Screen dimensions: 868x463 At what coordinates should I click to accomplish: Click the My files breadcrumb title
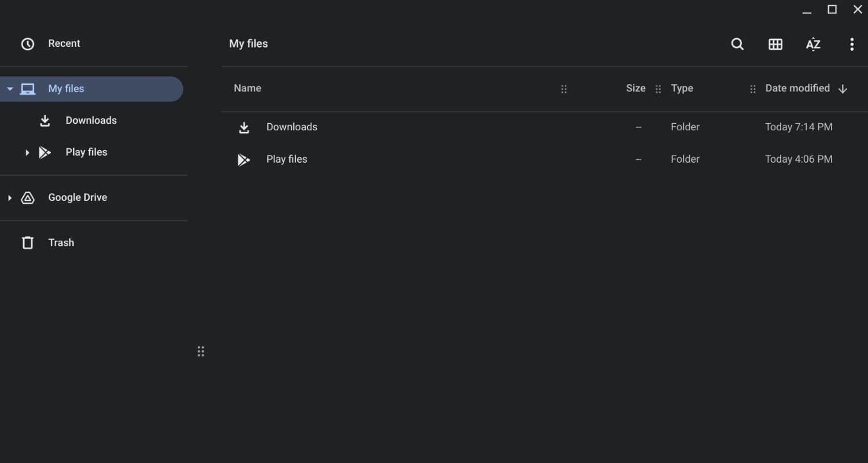click(x=248, y=44)
